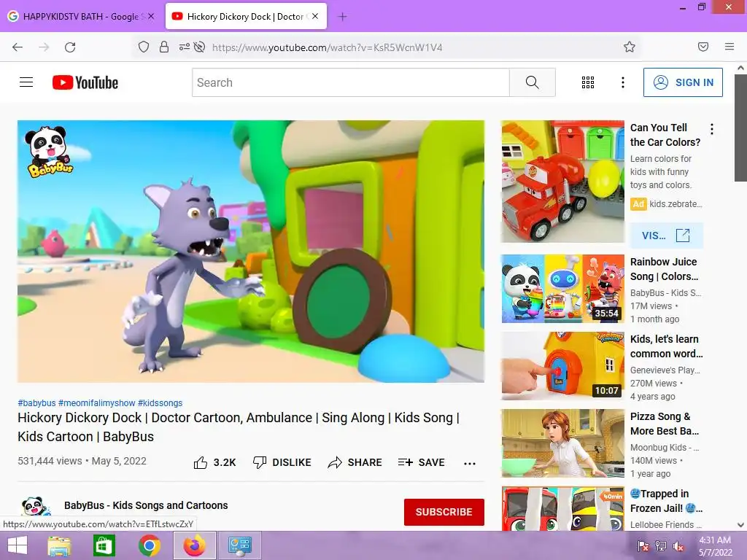Screen dimensions: 747x560
Task: Click the browser forward arrow
Action: click(x=44, y=47)
